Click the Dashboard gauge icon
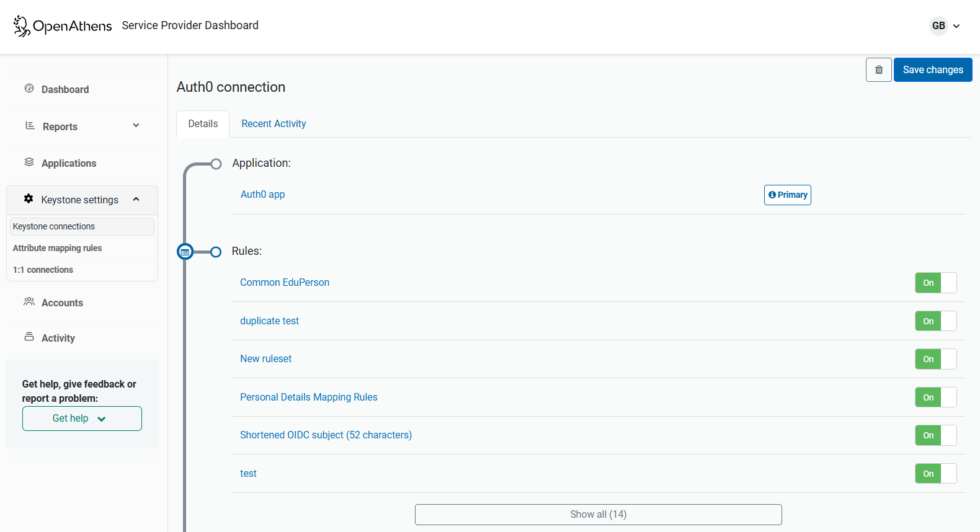 point(29,88)
